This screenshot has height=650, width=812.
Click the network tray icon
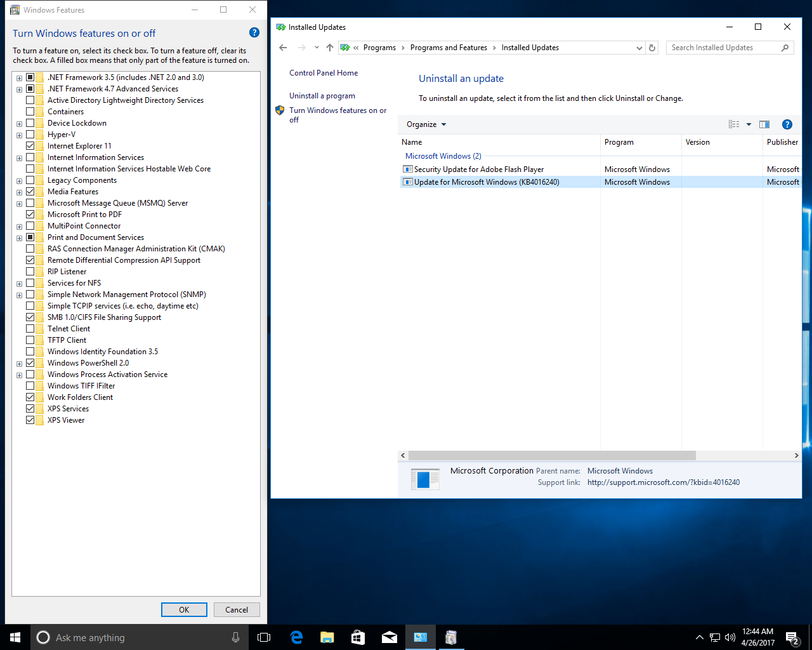(715, 637)
